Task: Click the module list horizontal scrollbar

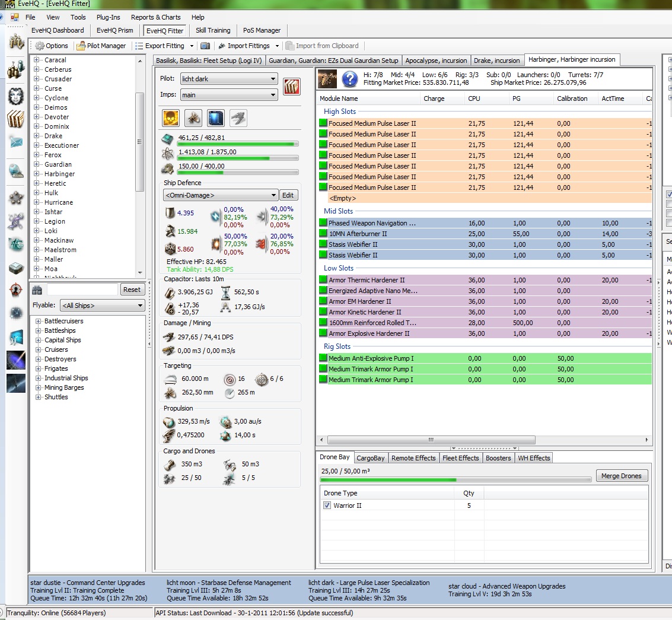Action: 431,440
